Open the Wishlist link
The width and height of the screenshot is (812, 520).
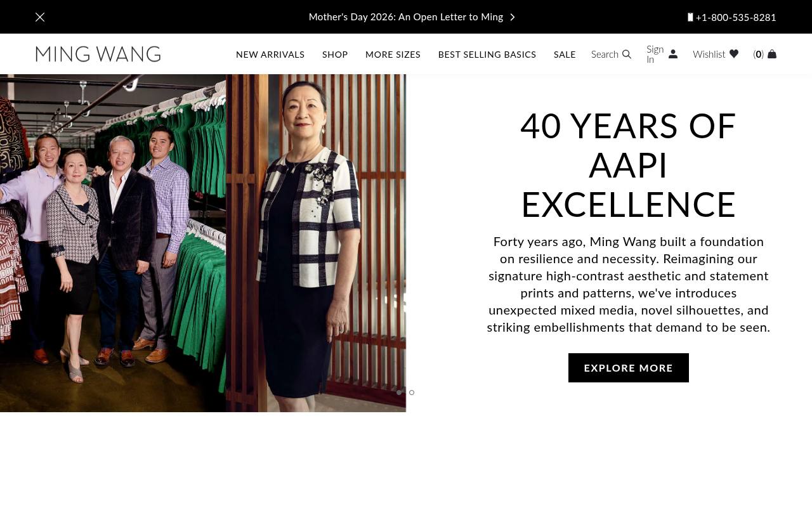pyautogui.click(x=709, y=55)
